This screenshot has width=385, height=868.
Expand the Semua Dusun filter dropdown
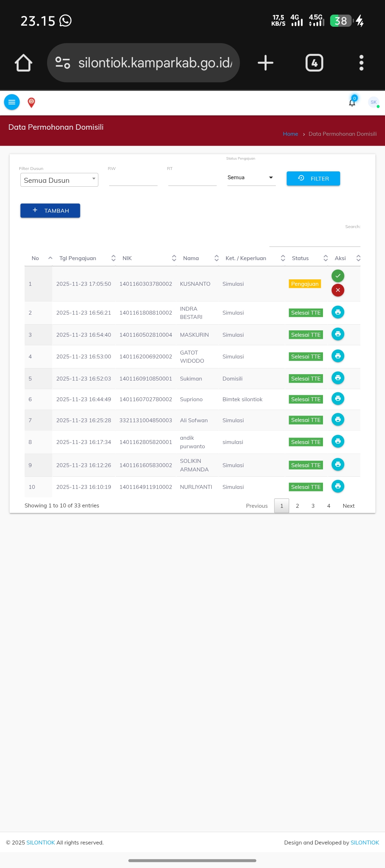[x=59, y=180]
